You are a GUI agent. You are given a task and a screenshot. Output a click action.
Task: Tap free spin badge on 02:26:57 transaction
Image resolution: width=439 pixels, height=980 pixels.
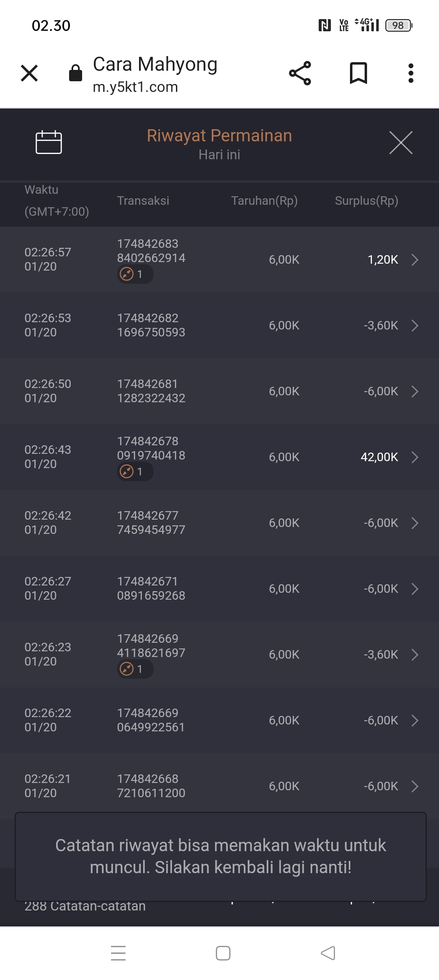click(x=135, y=274)
